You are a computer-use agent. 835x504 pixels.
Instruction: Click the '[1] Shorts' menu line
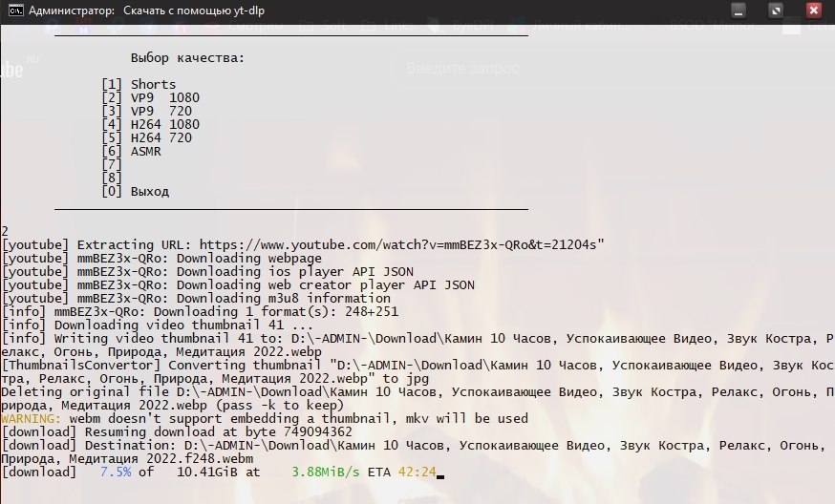(139, 85)
